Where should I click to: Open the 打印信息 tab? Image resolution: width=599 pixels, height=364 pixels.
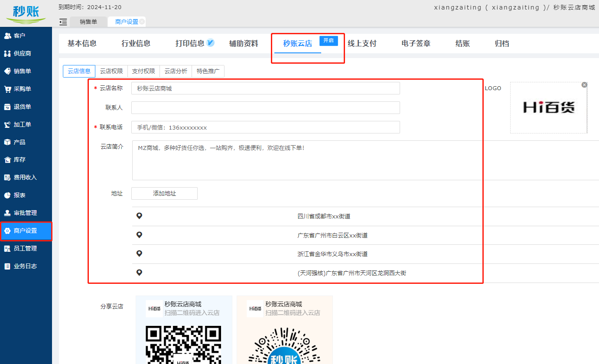[x=190, y=43]
